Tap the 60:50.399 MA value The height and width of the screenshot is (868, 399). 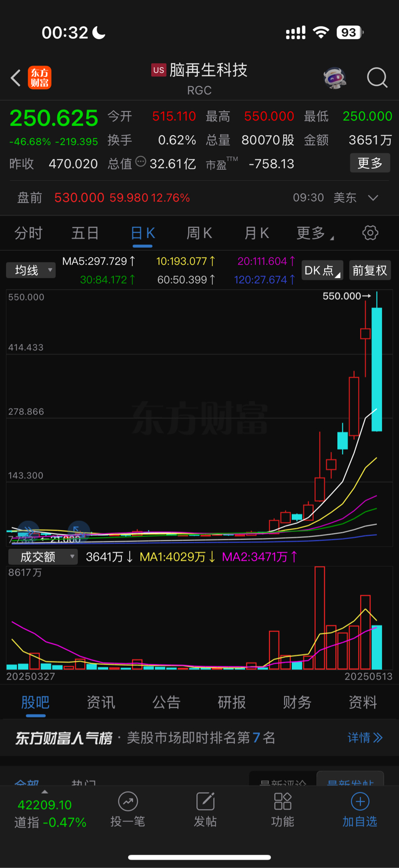(186, 280)
